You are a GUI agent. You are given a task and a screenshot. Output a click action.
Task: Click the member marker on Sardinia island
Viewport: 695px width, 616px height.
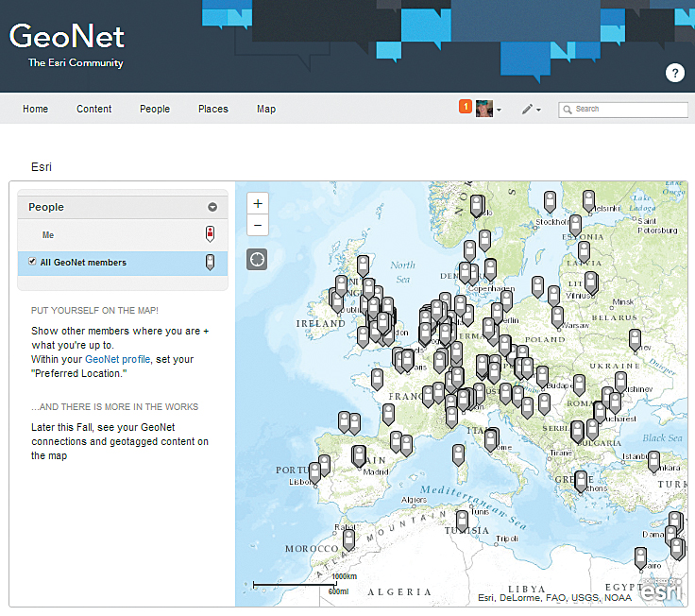click(458, 455)
